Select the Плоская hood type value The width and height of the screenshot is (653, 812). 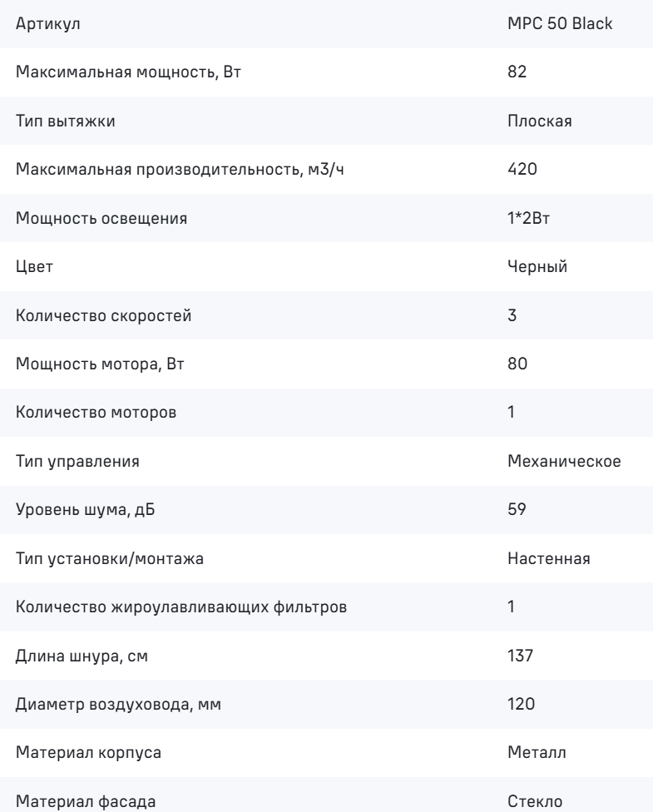[x=540, y=121]
